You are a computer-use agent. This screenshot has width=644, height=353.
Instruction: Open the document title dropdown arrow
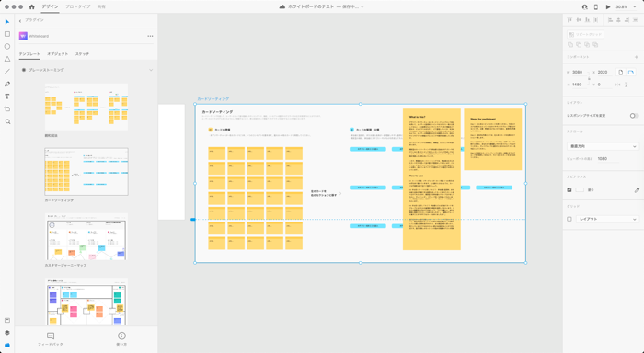click(362, 7)
